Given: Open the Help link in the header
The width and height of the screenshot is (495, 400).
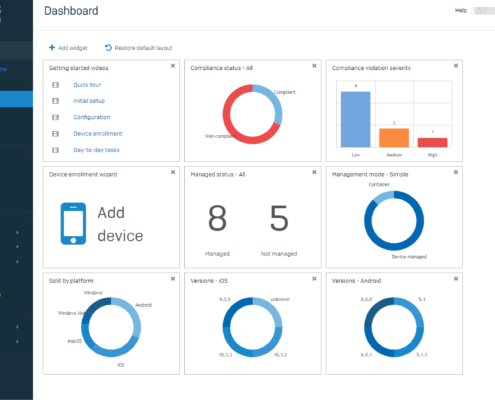Looking at the screenshot, I should pos(461,10).
